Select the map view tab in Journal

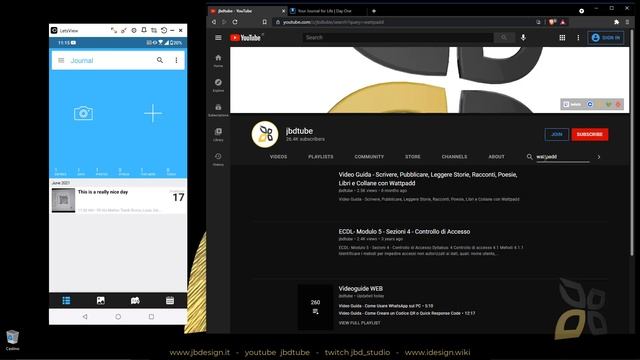135,300
